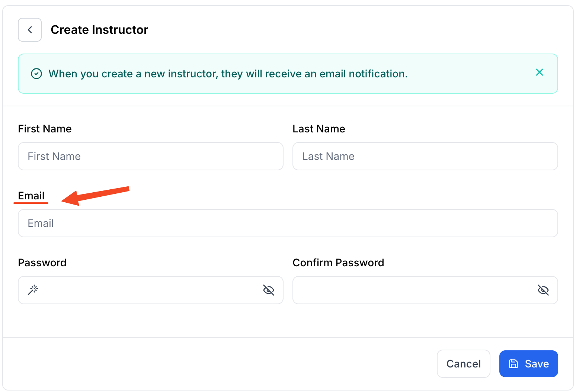The height and width of the screenshot is (392, 576).
Task: Click the Email label
Action: click(31, 196)
